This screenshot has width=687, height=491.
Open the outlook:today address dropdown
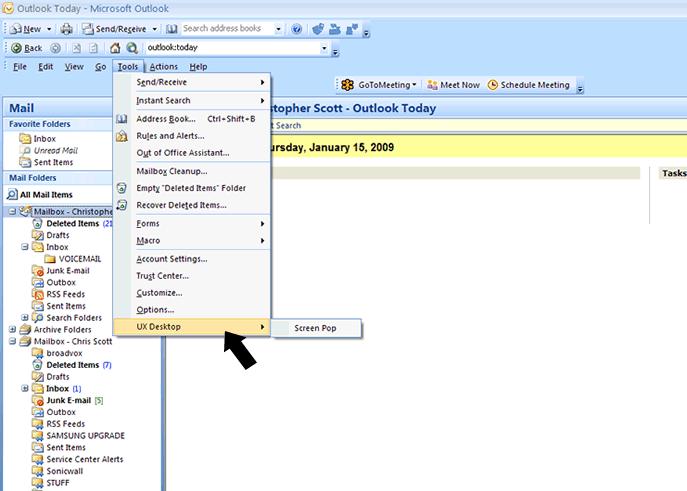[324, 48]
